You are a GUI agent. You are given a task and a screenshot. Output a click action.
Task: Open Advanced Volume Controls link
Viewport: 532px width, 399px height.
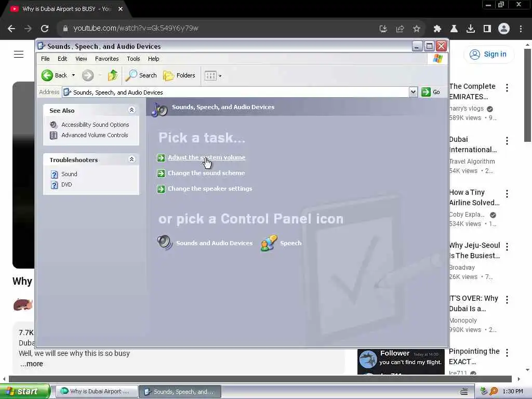tap(95, 135)
